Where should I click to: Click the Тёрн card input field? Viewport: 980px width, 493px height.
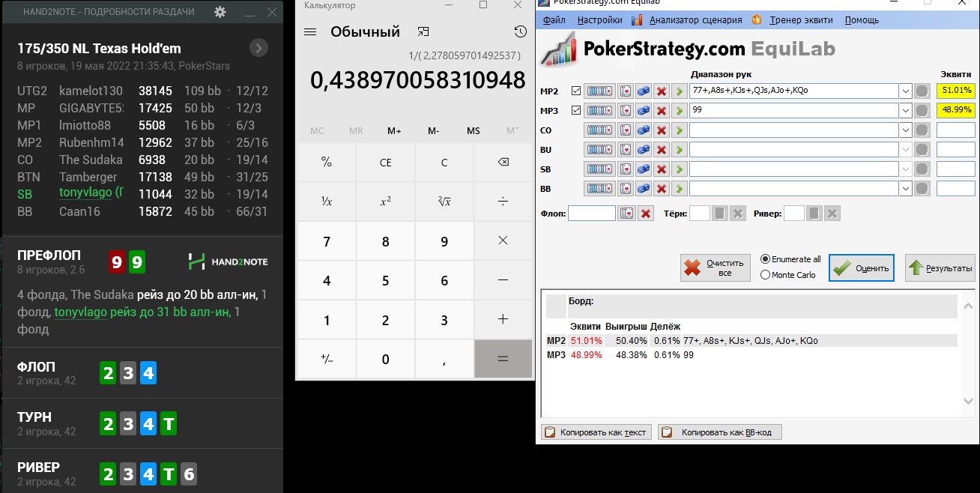pos(699,214)
